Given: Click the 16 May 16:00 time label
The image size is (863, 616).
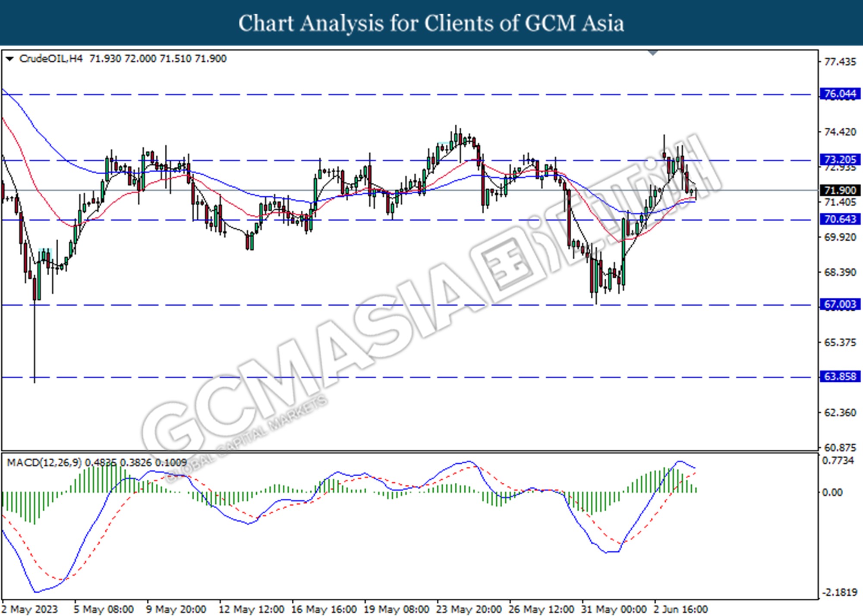Looking at the screenshot, I should coord(324,609).
